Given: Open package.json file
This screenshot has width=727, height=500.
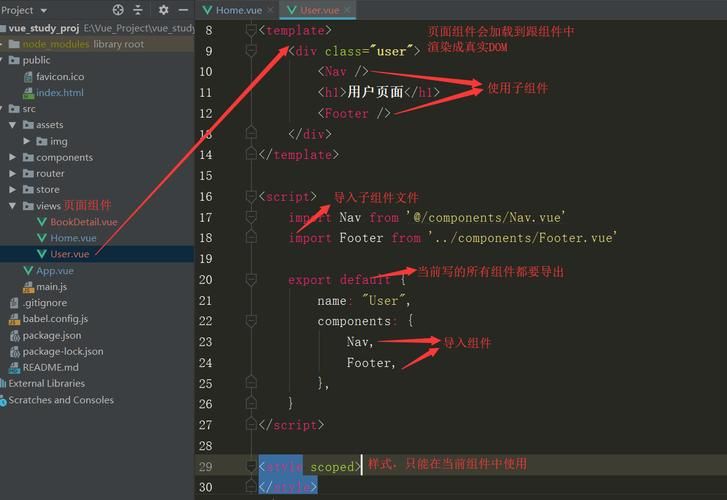Looking at the screenshot, I should (52, 335).
